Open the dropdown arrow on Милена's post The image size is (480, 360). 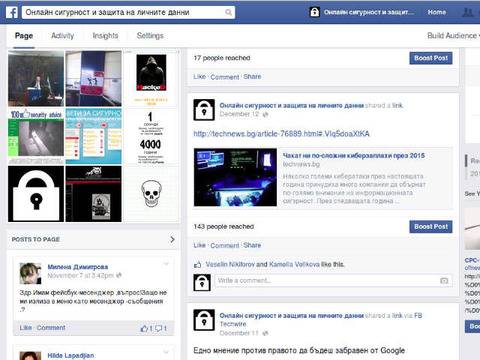point(166,264)
